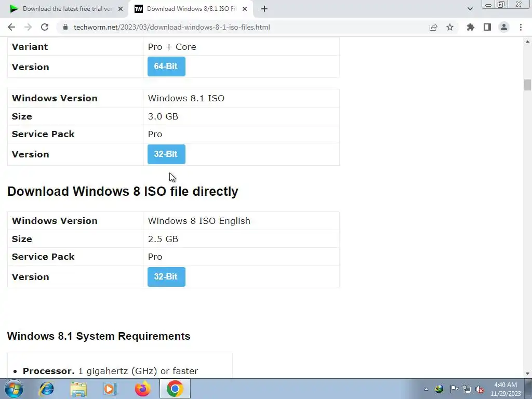Click the 'Pro + Core' variant cell
Screen dimensions: 532x399
click(x=241, y=47)
